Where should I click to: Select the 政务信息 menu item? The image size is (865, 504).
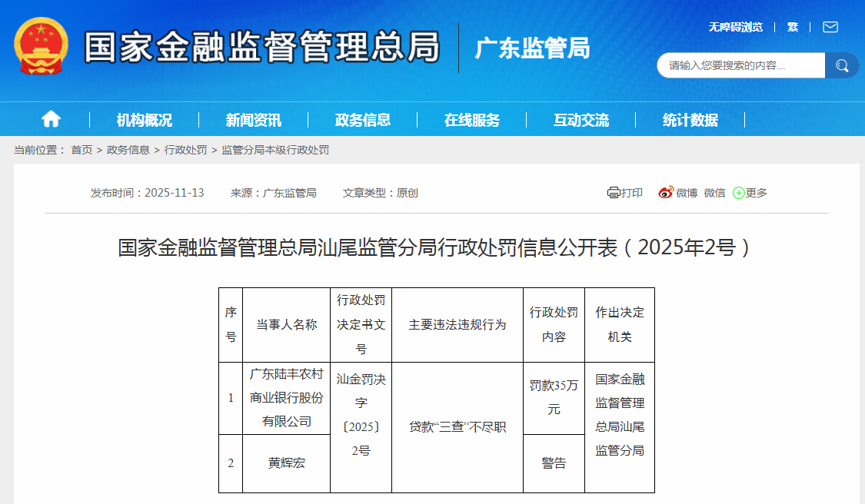[363, 118]
